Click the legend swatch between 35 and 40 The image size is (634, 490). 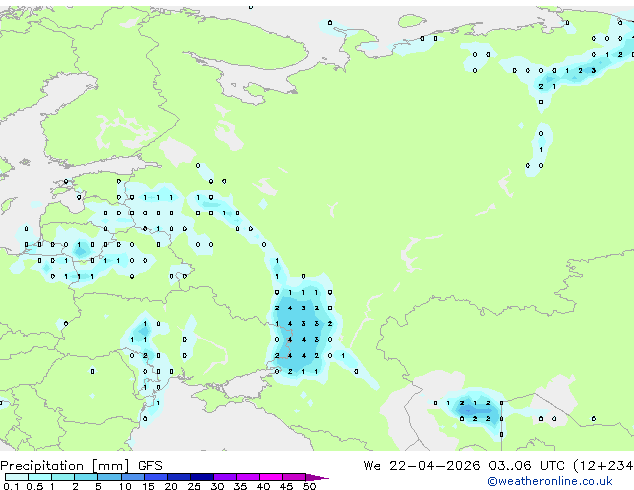pos(248,477)
